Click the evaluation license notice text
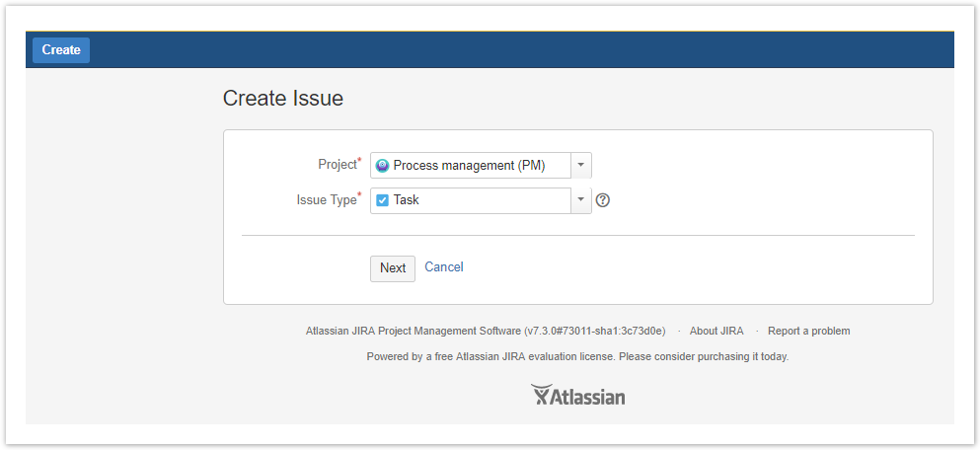 click(577, 357)
